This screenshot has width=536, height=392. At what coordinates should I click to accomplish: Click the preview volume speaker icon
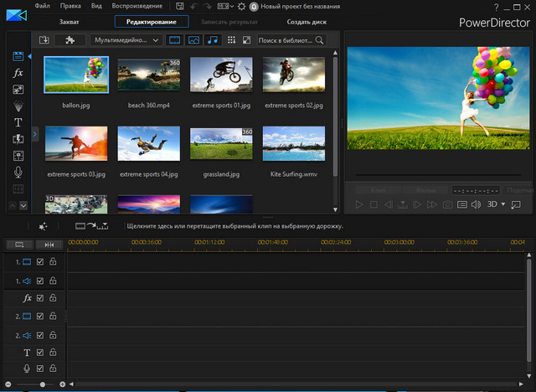(476, 204)
